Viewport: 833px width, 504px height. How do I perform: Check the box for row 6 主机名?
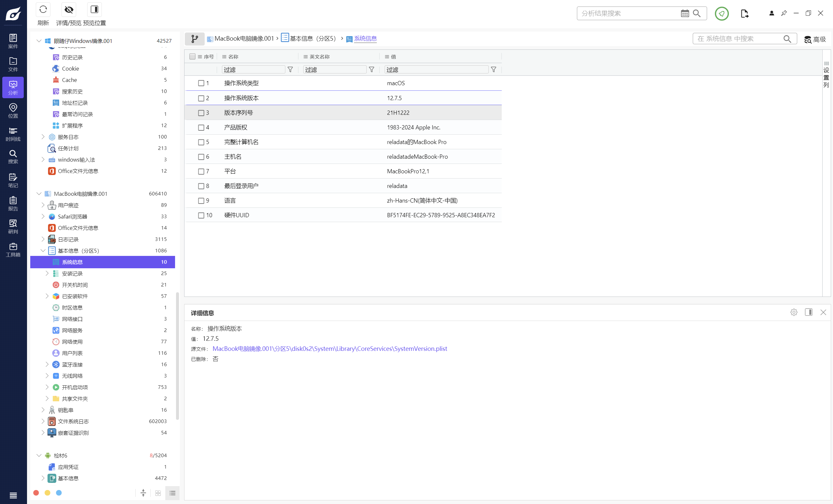(x=201, y=157)
